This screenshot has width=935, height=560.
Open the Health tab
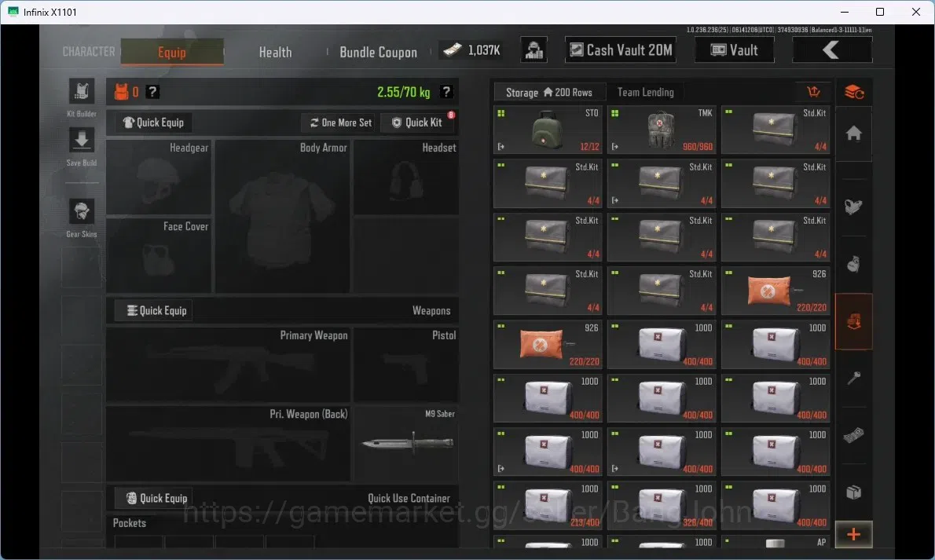click(x=276, y=52)
